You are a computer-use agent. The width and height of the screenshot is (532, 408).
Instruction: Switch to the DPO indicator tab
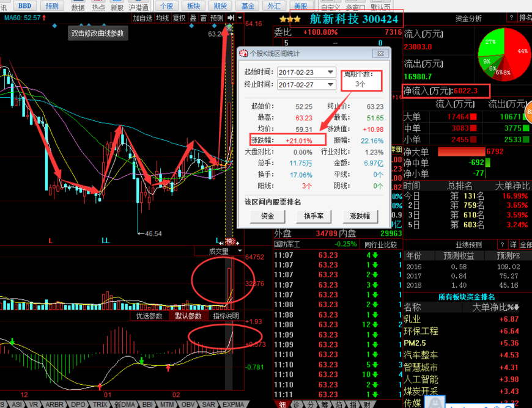[78, 404]
